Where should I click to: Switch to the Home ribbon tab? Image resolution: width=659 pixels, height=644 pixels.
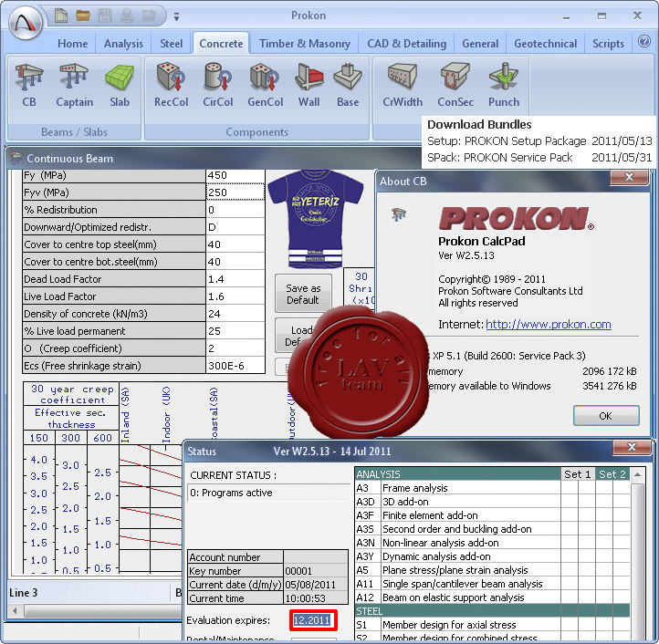tap(73, 44)
